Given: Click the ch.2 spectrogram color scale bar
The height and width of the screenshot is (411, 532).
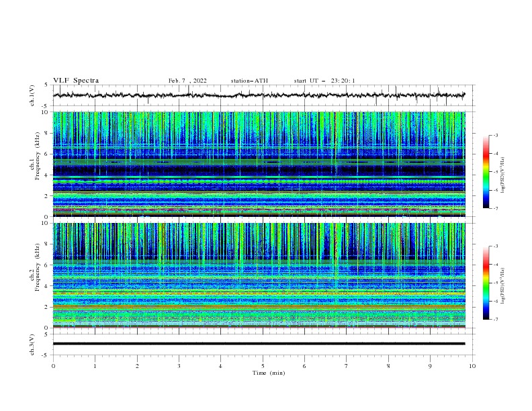Looking at the screenshot, I should point(486,283).
